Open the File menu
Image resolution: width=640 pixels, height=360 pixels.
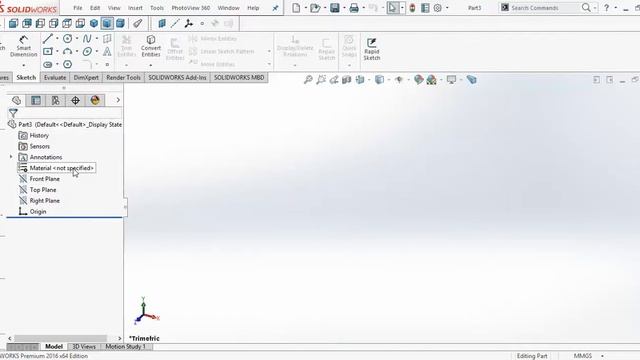[78, 8]
